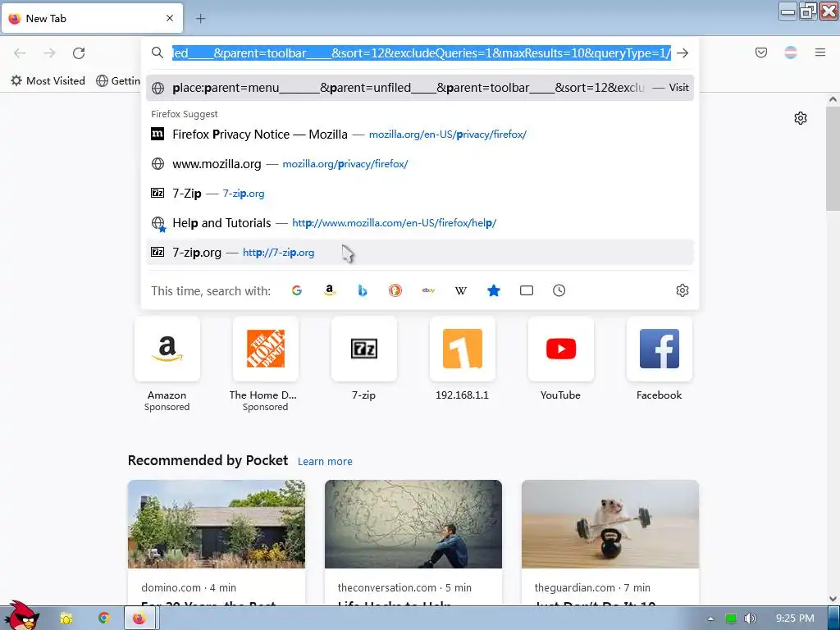The image size is (840, 630).
Task: Select the New Tab browser tab
Action: tap(92, 18)
